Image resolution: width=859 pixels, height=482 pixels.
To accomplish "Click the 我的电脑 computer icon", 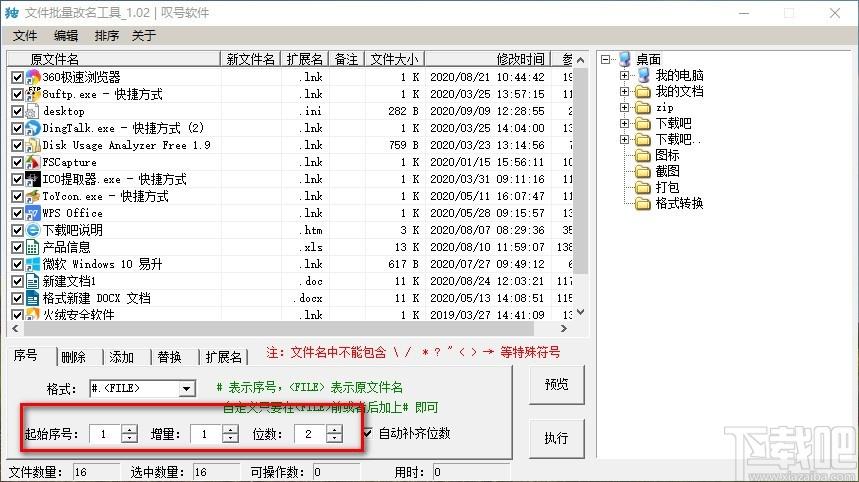I will point(643,75).
